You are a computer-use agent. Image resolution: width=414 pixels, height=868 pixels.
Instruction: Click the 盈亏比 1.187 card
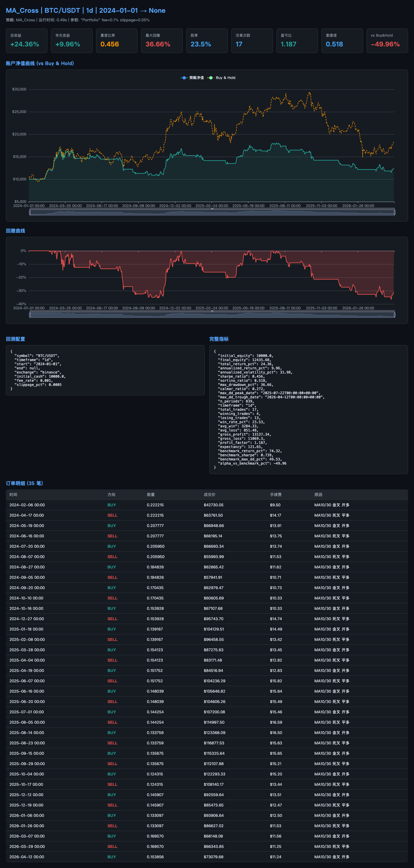(x=297, y=41)
